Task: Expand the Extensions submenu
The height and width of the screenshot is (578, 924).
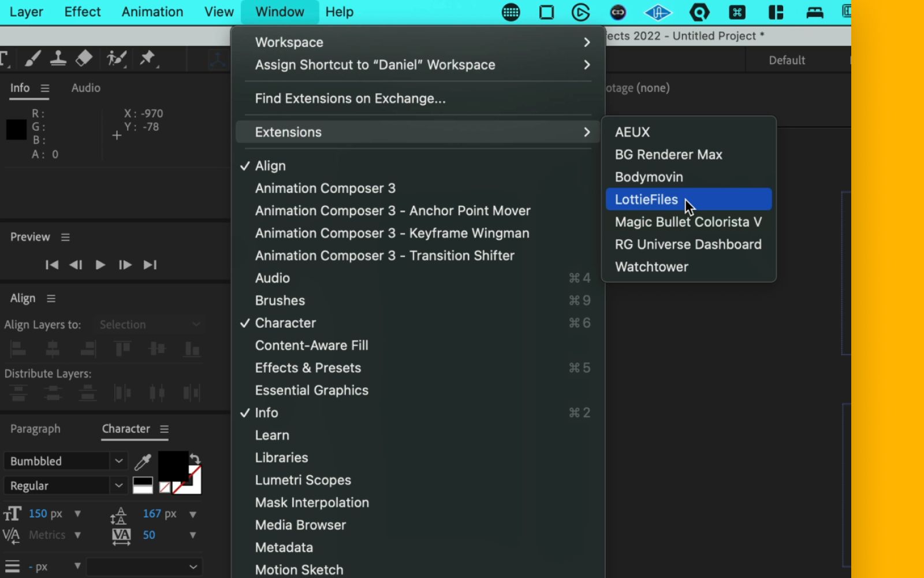Action: click(x=417, y=132)
